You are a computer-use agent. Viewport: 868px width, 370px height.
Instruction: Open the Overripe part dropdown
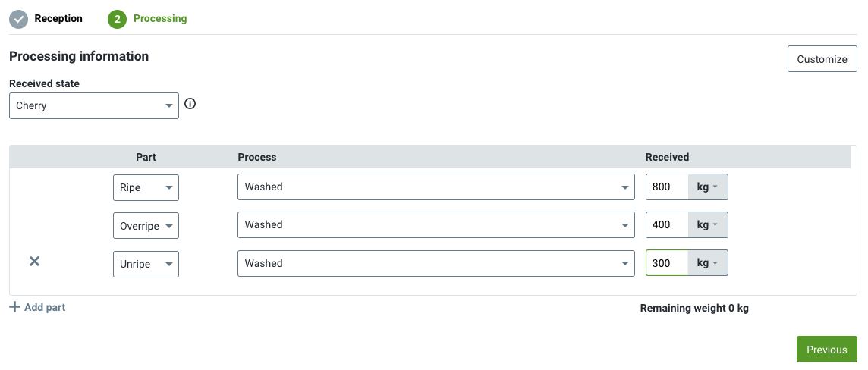coord(146,226)
